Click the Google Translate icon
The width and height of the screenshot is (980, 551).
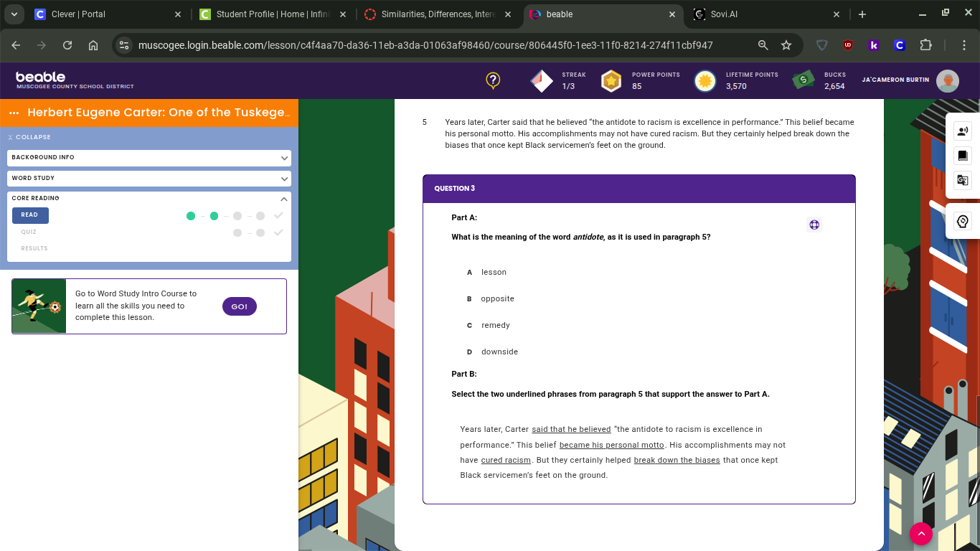[962, 180]
